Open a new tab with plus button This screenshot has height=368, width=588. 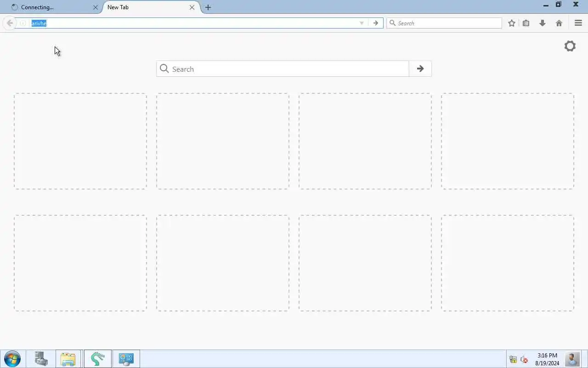coord(208,7)
